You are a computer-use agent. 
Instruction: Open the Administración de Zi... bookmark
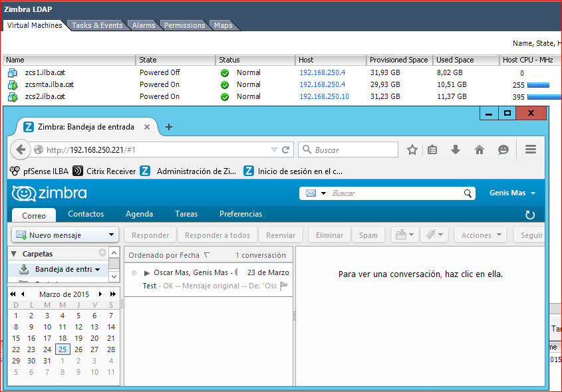click(x=188, y=171)
